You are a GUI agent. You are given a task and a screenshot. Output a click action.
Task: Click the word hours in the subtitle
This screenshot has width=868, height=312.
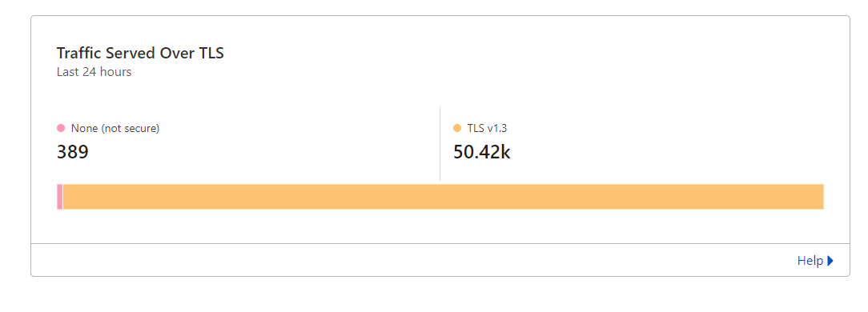[x=116, y=72]
